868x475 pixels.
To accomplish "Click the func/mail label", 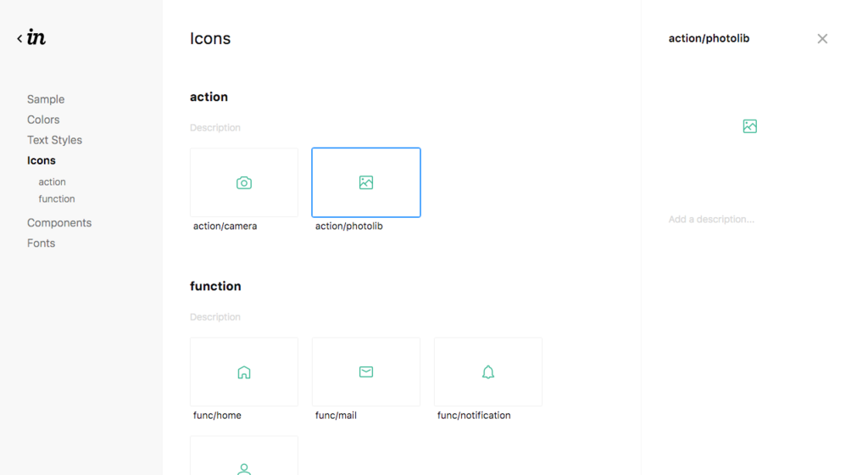I will click(336, 416).
